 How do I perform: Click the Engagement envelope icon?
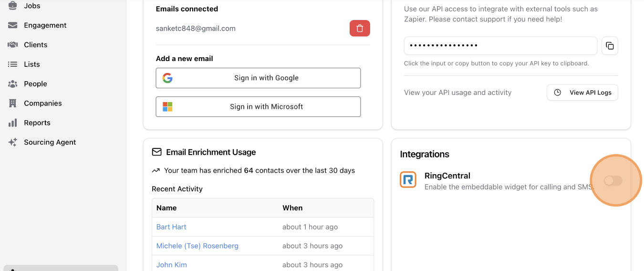[x=13, y=25]
